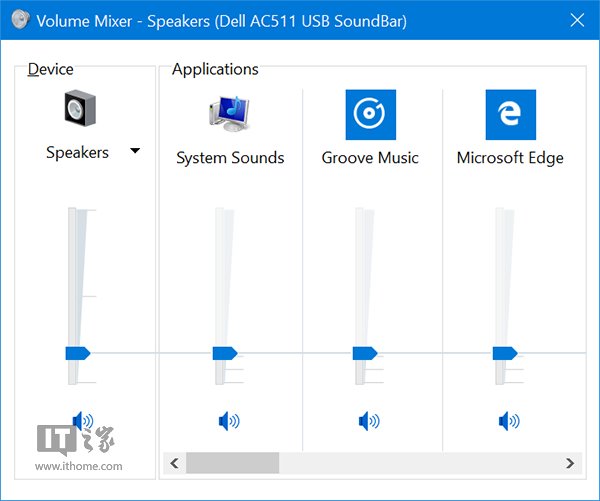Close the Volume Mixer window

[577, 20]
